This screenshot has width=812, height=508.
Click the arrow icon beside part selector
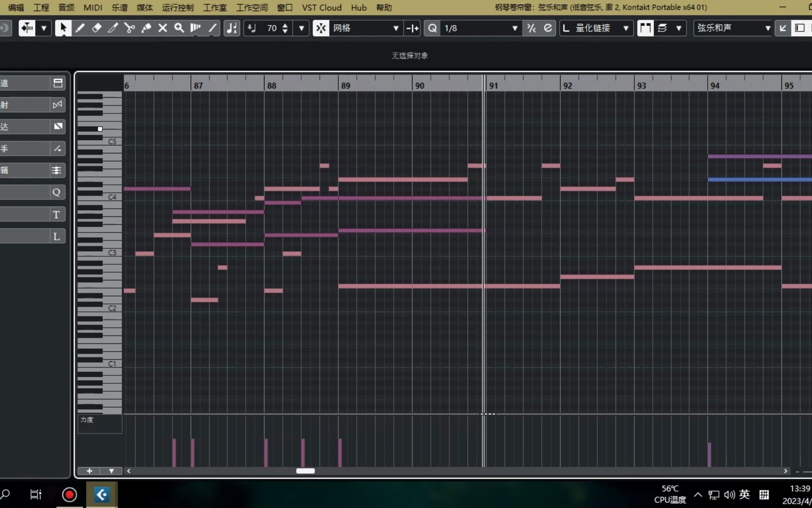coord(783,28)
